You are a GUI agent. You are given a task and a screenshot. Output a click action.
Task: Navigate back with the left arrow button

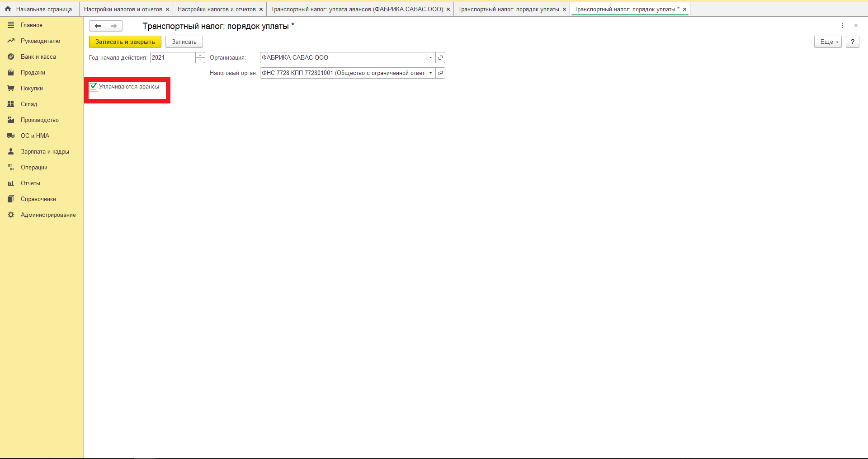coord(98,26)
